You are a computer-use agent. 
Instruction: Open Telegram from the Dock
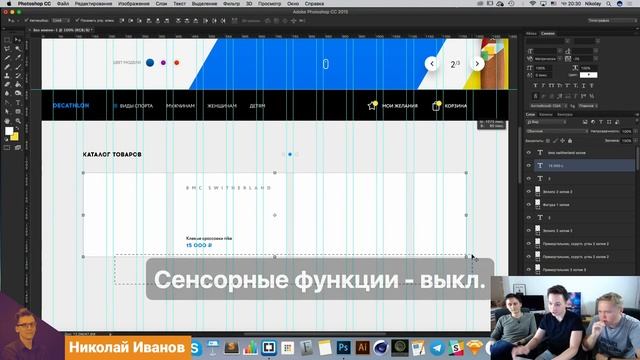(437, 348)
